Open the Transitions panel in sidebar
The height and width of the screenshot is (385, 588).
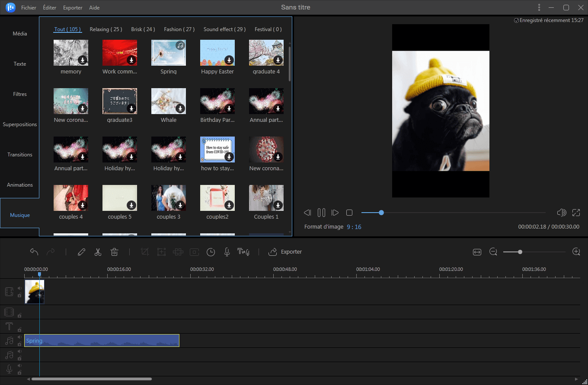[20, 155]
